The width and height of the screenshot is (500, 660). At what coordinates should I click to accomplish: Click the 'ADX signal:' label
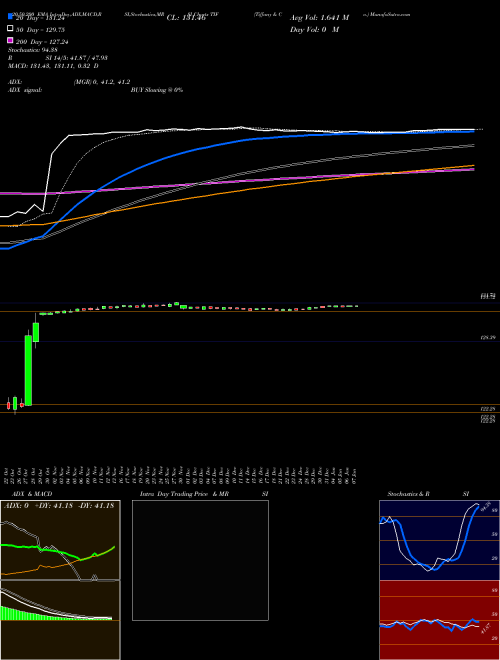click(25, 90)
